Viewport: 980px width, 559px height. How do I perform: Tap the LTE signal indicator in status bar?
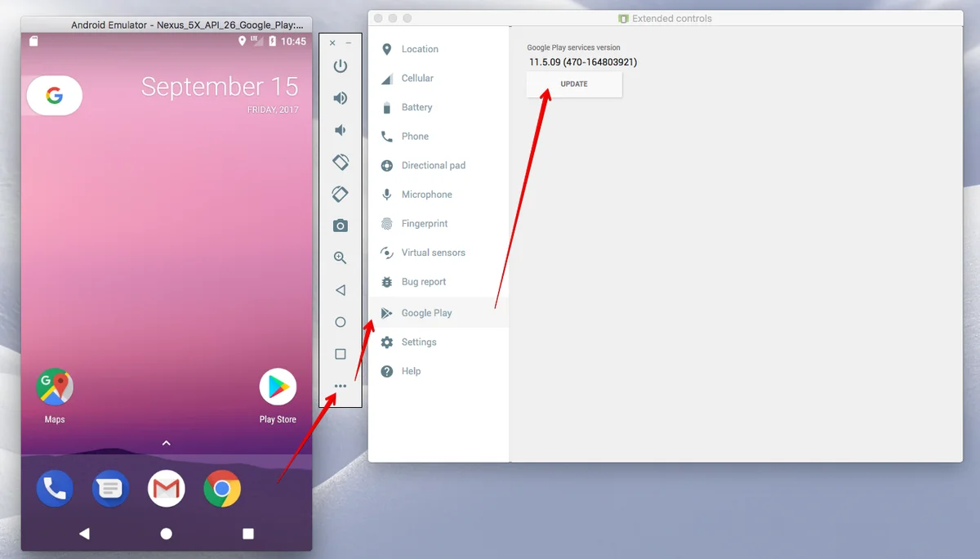click(256, 41)
